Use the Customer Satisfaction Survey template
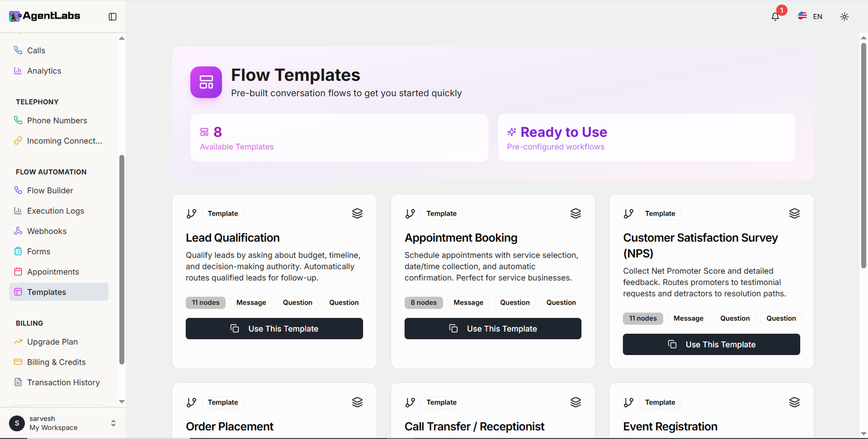Viewport: 868px width, 439px height. (x=712, y=344)
